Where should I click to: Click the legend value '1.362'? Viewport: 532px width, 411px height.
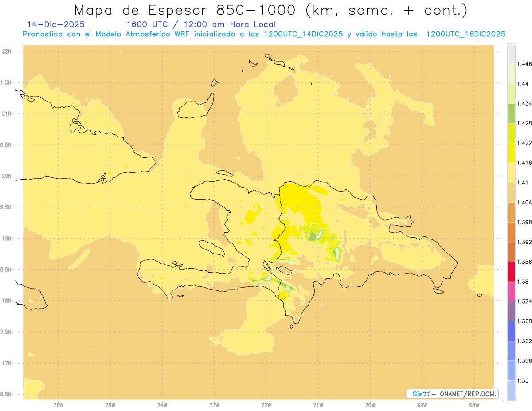click(x=524, y=341)
